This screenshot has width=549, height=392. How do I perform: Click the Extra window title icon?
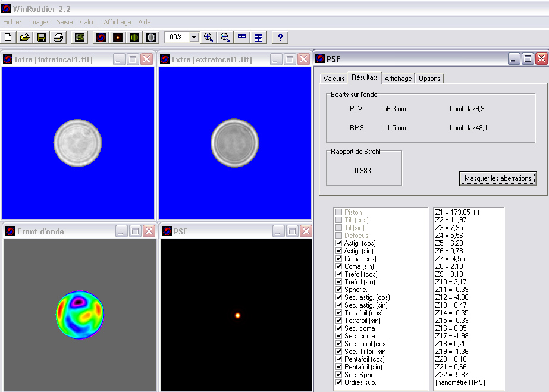coord(165,59)
